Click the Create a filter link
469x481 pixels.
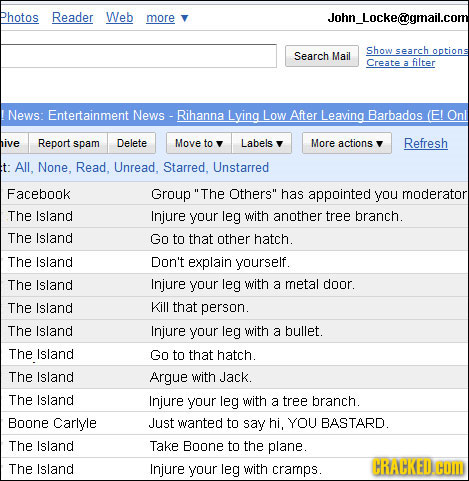coord(401,62)
